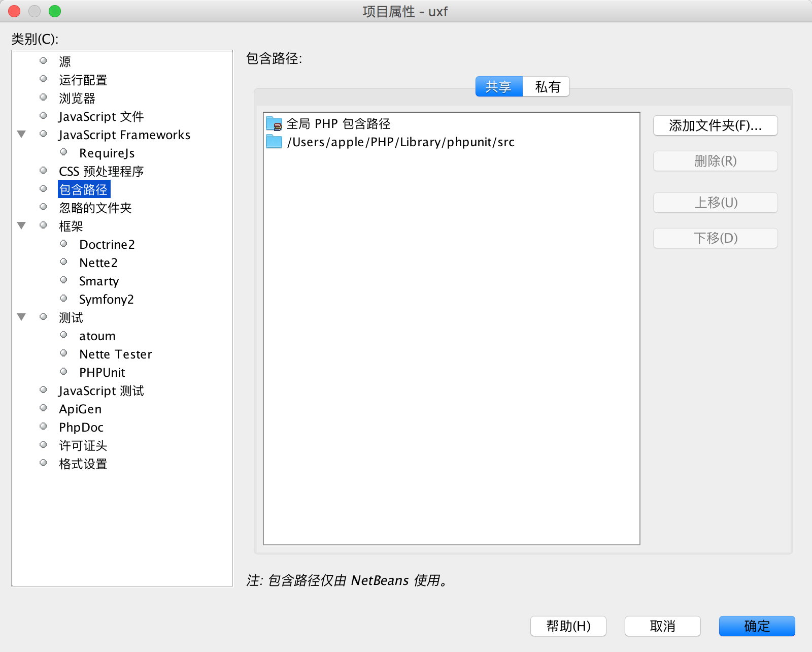Screen dimensions: 812x652
Task: Click the 添加文件夹(F)... button
Action: click(716, 125)
